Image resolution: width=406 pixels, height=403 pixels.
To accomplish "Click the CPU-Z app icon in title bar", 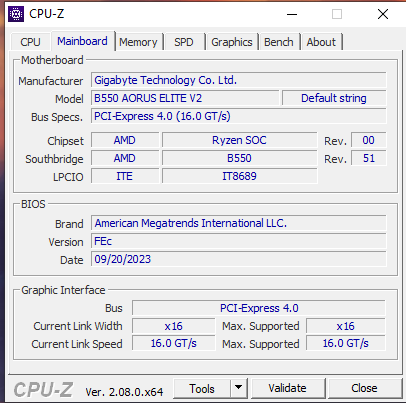I will 16,14.
